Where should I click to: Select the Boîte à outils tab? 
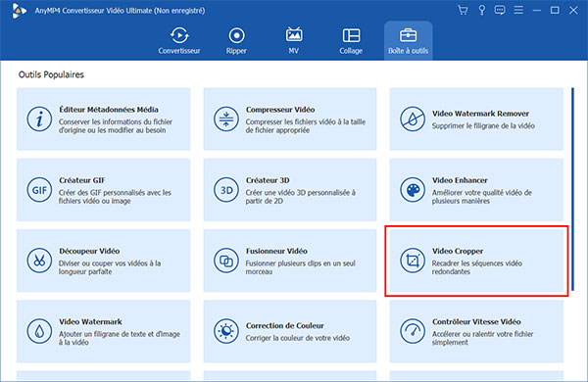(408, 40)
